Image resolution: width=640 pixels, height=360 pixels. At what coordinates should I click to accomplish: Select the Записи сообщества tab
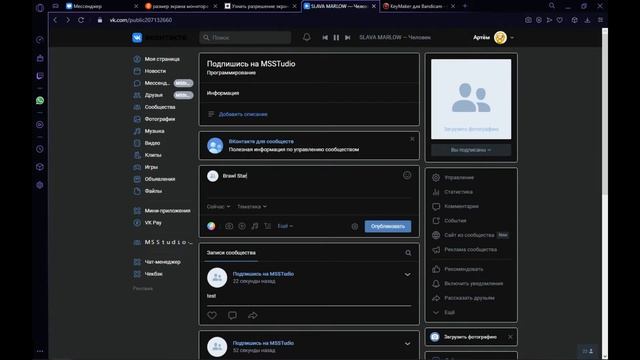point(231,253)
